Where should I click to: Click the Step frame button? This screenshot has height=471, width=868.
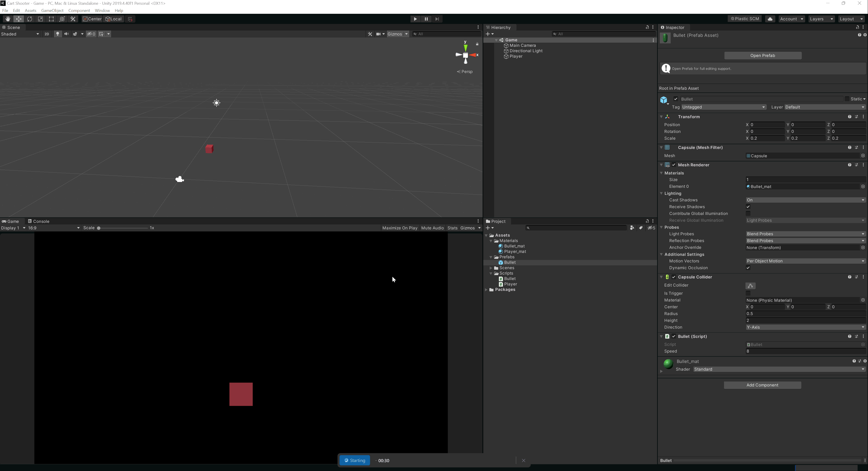pos(437,19)
